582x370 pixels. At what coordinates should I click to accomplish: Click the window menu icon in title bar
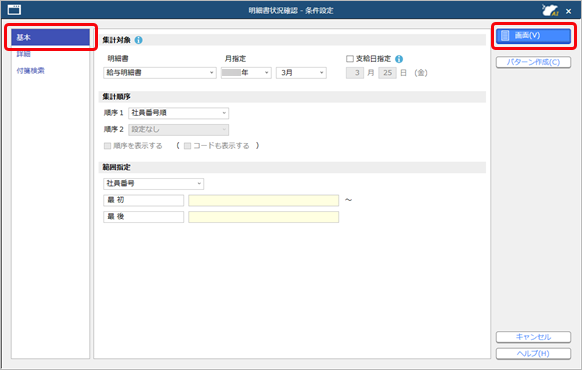(x=14, y=10)
